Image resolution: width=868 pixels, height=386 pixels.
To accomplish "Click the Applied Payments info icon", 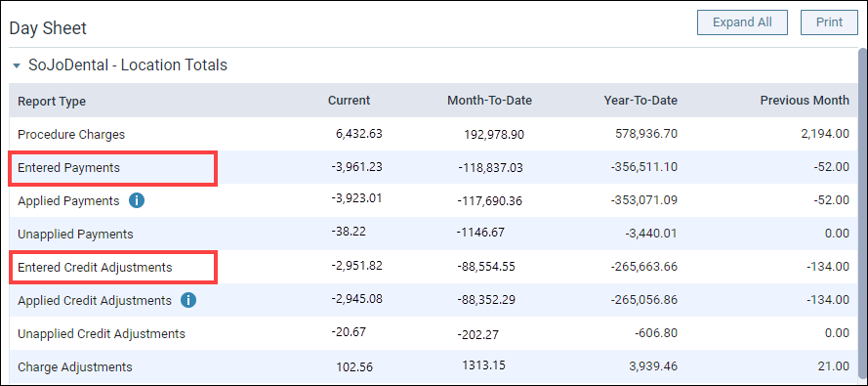I will coord(137,200).
